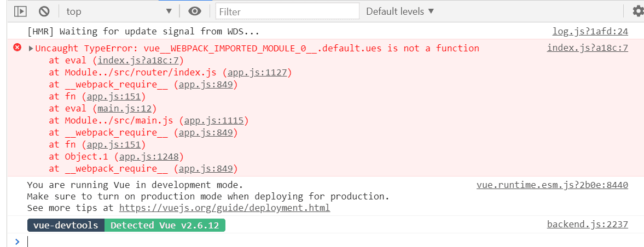Open the vue.runtime.esm.js?2b0e:8440 source link
Screen dimensions: 644x247
(x=552, y=185)
